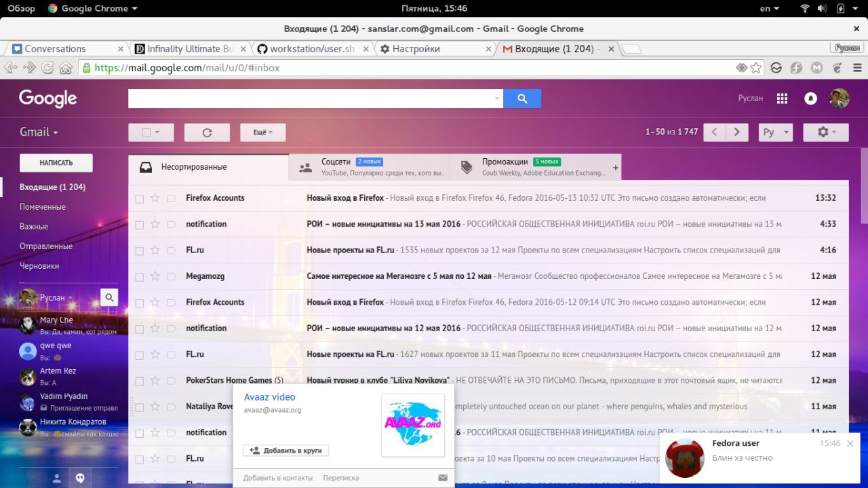
Task: Select Firefox Accounts 12 мая email checkbox
Action: (x=139, y=303)
